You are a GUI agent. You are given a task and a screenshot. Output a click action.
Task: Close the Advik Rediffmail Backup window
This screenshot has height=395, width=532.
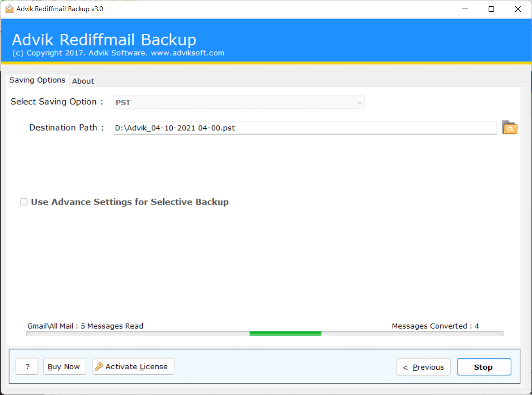tap(518, 9)
